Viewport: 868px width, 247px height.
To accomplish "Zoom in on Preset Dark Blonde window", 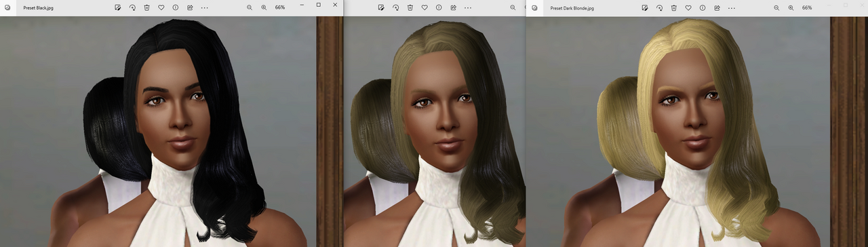I will [791, 7].
